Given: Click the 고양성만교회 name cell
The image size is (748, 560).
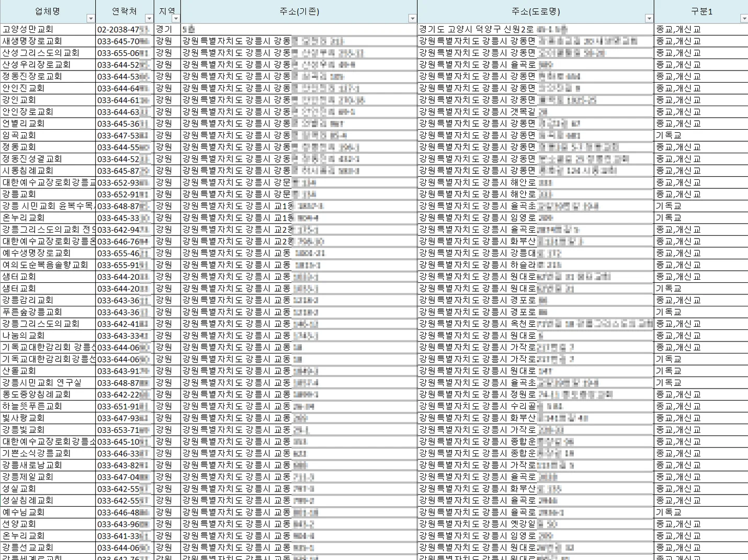Looking at the screenshot, I should click(48, 29).
